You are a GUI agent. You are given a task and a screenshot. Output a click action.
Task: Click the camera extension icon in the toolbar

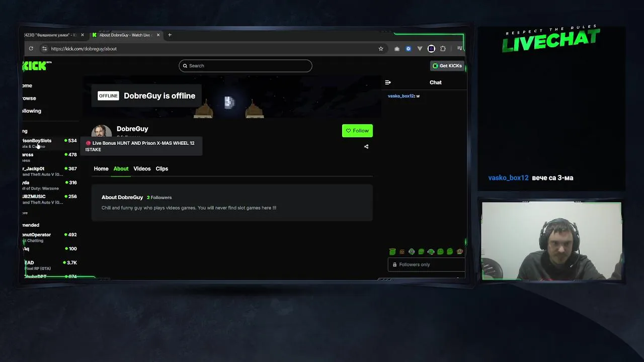[x=397, y=49]
